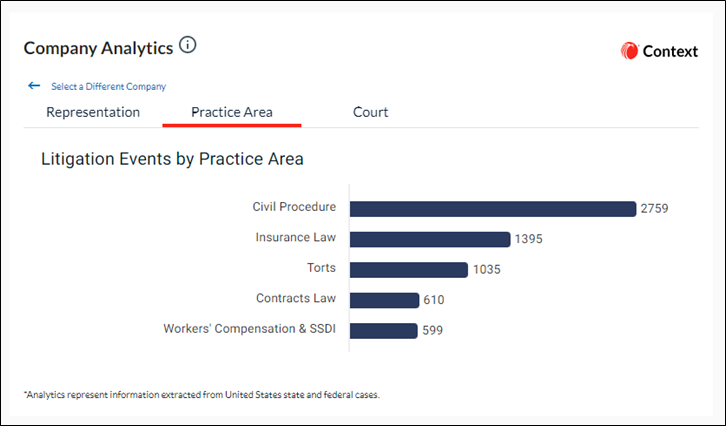
Task: Open Select a Different Company link
Action: pyautogui.click(x=108, y=87)
